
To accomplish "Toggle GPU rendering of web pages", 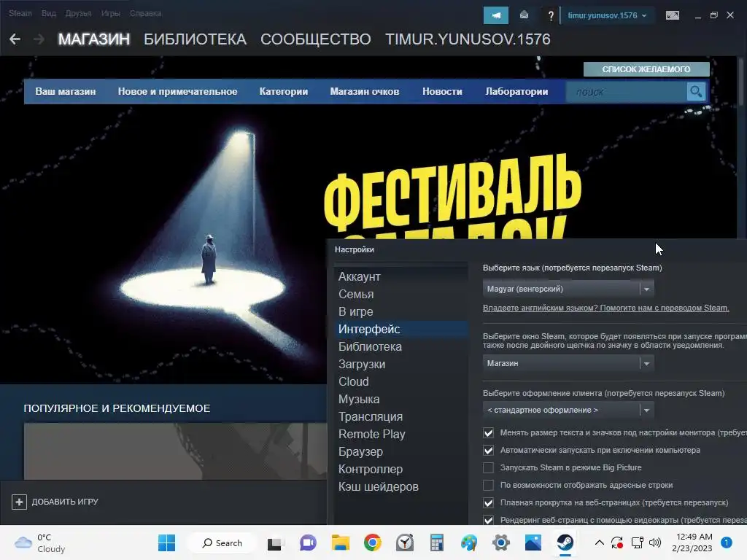I will click(488, 519).
